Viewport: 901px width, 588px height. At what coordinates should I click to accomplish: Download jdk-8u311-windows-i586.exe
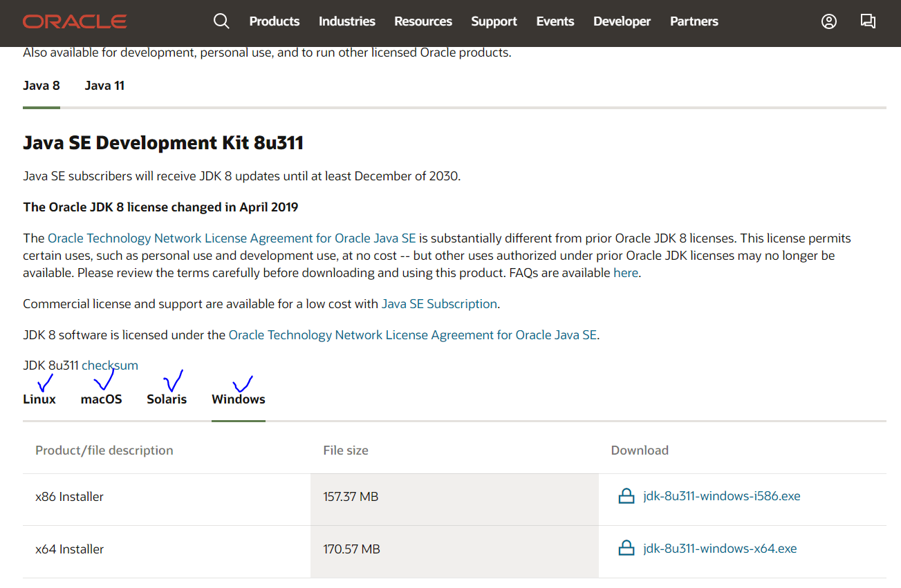point(722,496)
